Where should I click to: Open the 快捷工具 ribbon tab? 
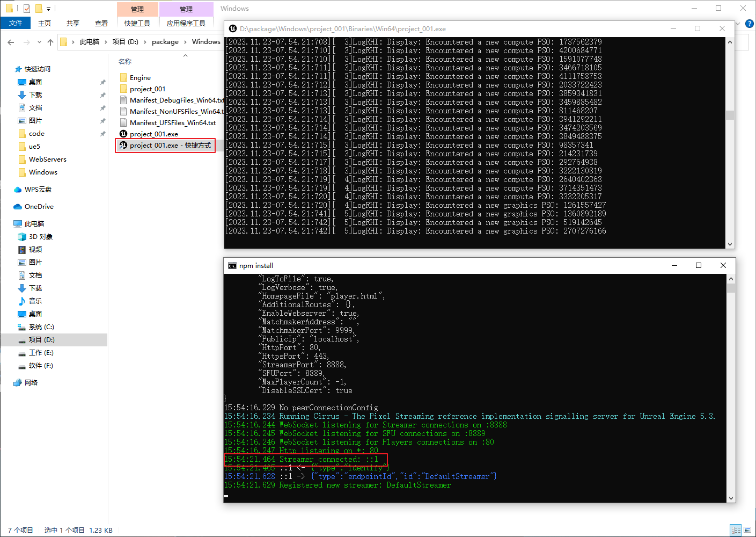coord(137,24)
